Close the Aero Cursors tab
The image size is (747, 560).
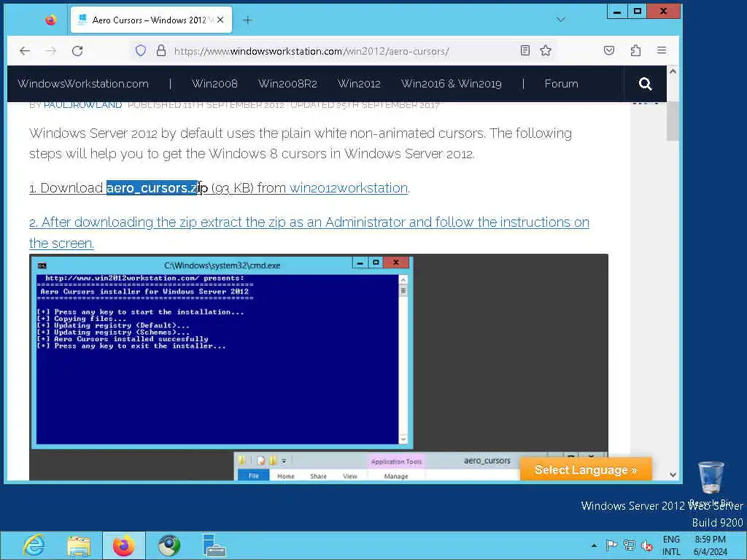click(220, 20)
